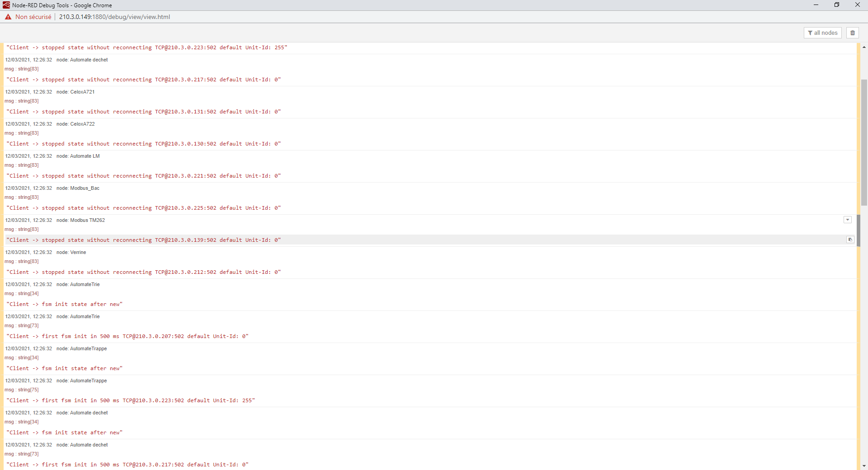
Task: Click the warning triangle next to Non sécurisé
Action: 8,17
